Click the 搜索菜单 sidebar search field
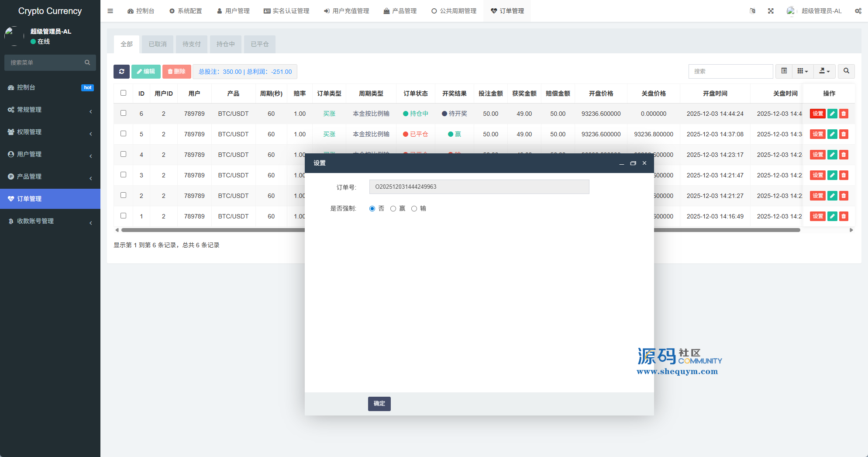Viewport: 868px width, 457px height. pyautogui.click(x=46, y=62)
